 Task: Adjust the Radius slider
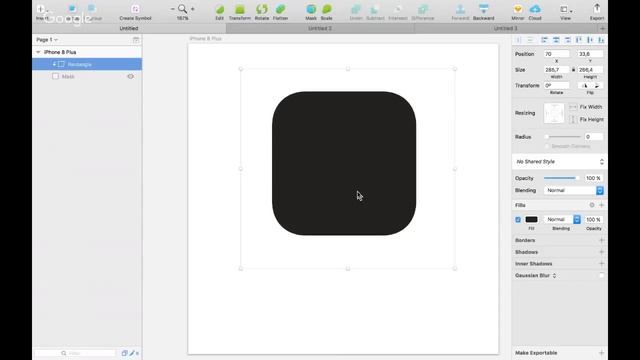563,137
